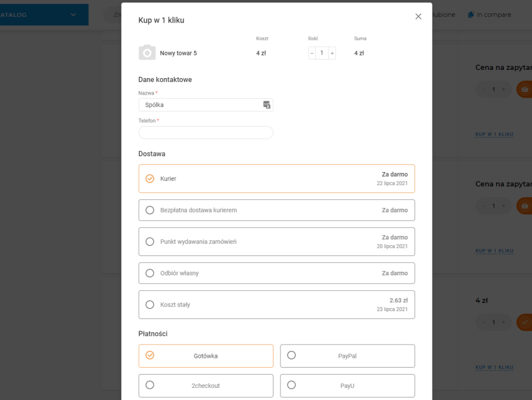Viewport: 532px width, 400px height.
Task: Click the Nowy towar 5 product image placeholder
Action: 147,53
